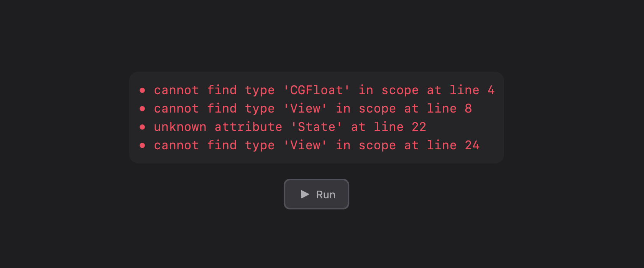
Task: Click the red bullet beside the line 24 error
Action: pyautogui.click(x=142, y=145)
